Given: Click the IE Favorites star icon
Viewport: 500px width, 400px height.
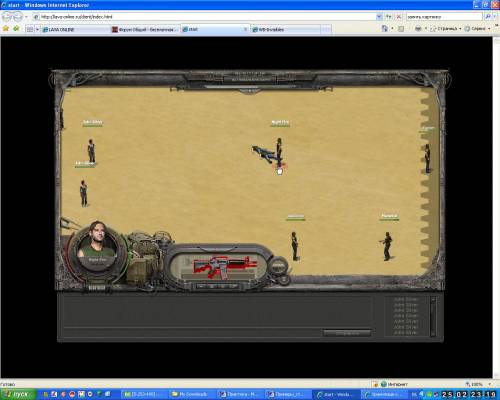Looking at the screenshot, I should point(6,29).
